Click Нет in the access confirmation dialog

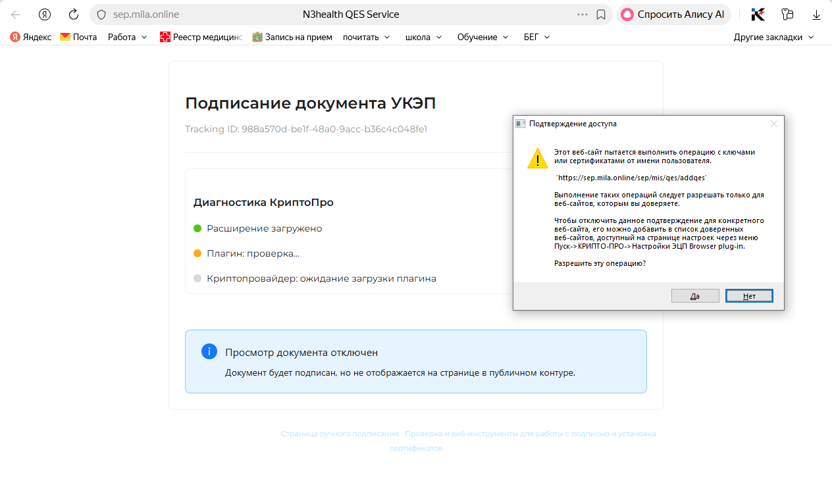749,296
